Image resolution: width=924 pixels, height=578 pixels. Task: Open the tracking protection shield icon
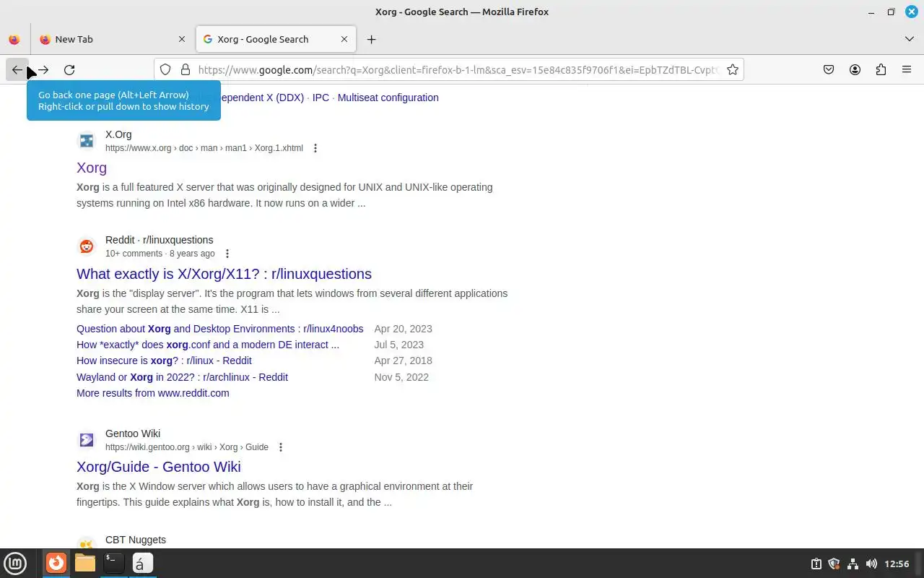[x=165, y=70]
